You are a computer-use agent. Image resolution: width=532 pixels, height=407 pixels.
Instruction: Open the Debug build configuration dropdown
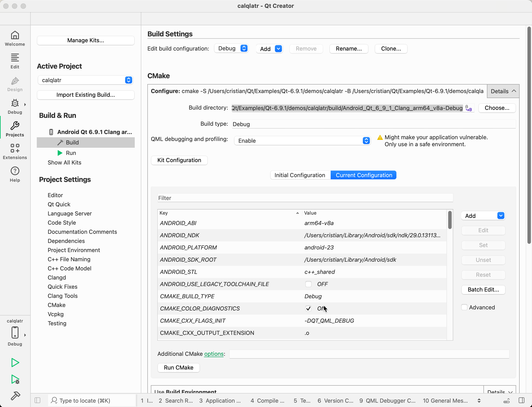[232, 48]
